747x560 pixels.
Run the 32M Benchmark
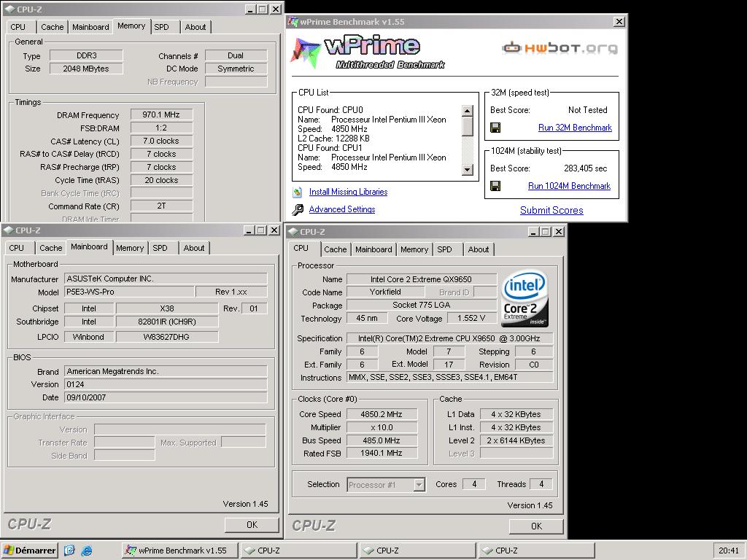(575, 128)
